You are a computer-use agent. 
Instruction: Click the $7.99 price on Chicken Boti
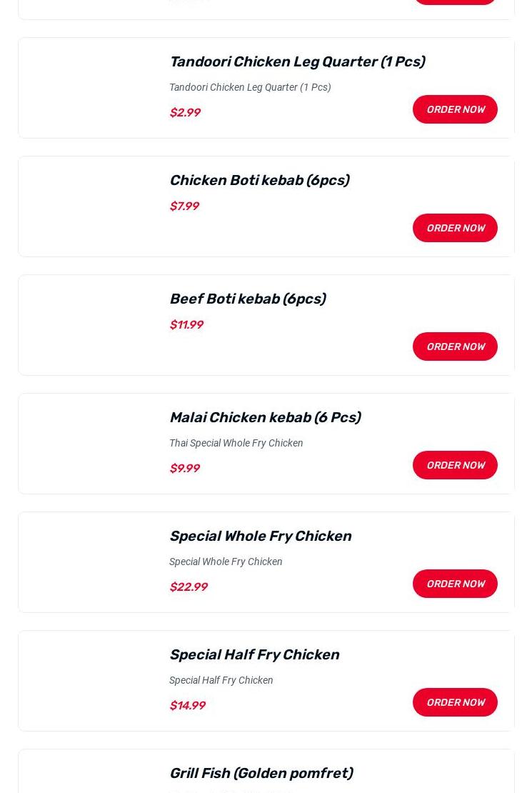click(x=184, y=206)
